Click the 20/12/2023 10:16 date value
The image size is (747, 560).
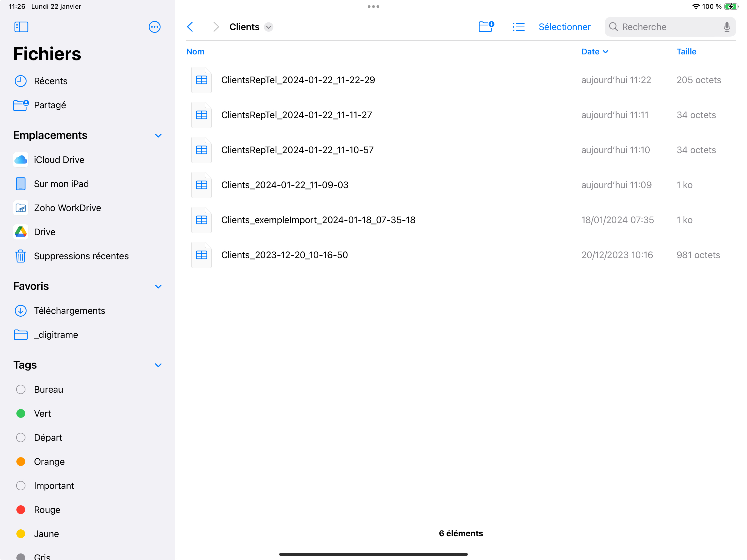(617, 255)
